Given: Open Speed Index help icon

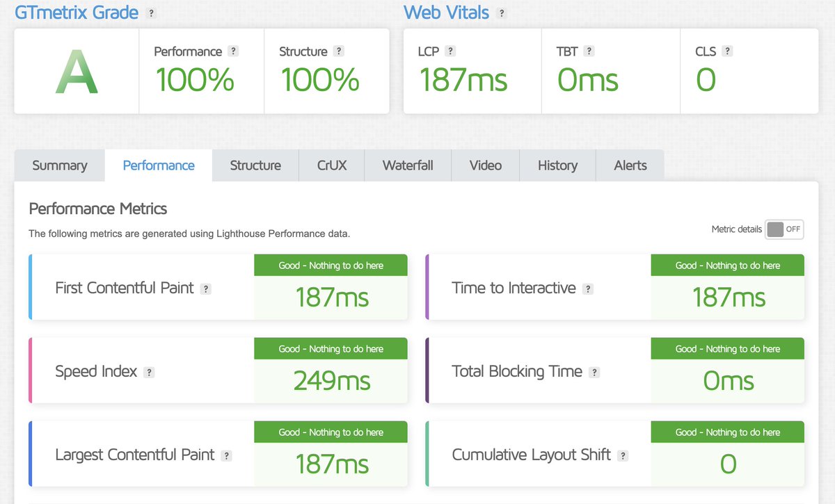Looking at the screenshot, I should (x=148, y=373).
